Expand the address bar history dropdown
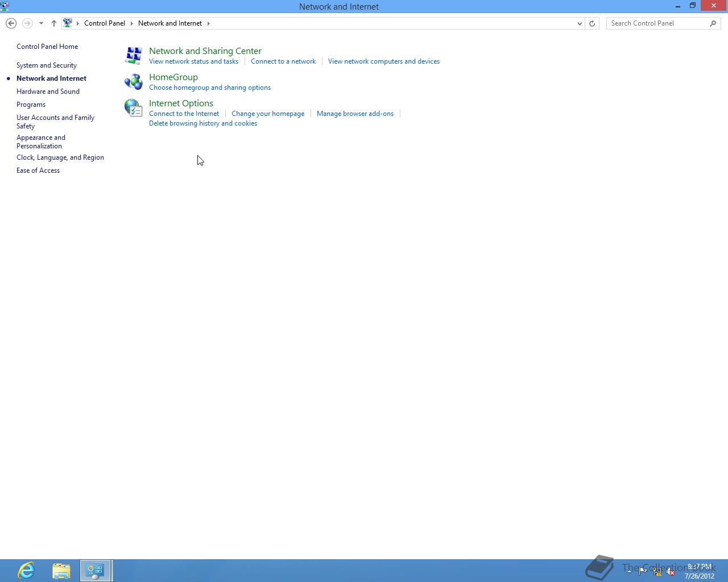728x582 pixels. (580, 23)
